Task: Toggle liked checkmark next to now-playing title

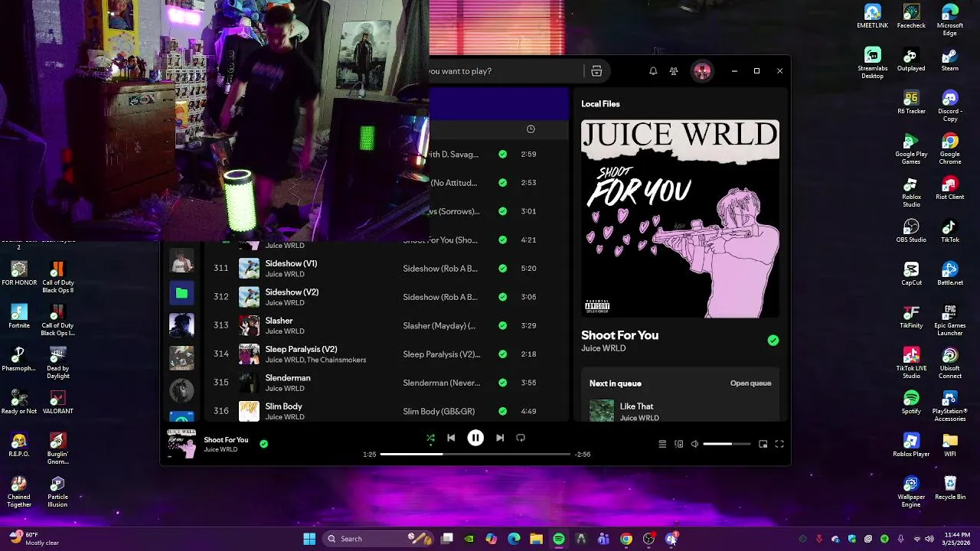Action: click(x=263, y=443)
